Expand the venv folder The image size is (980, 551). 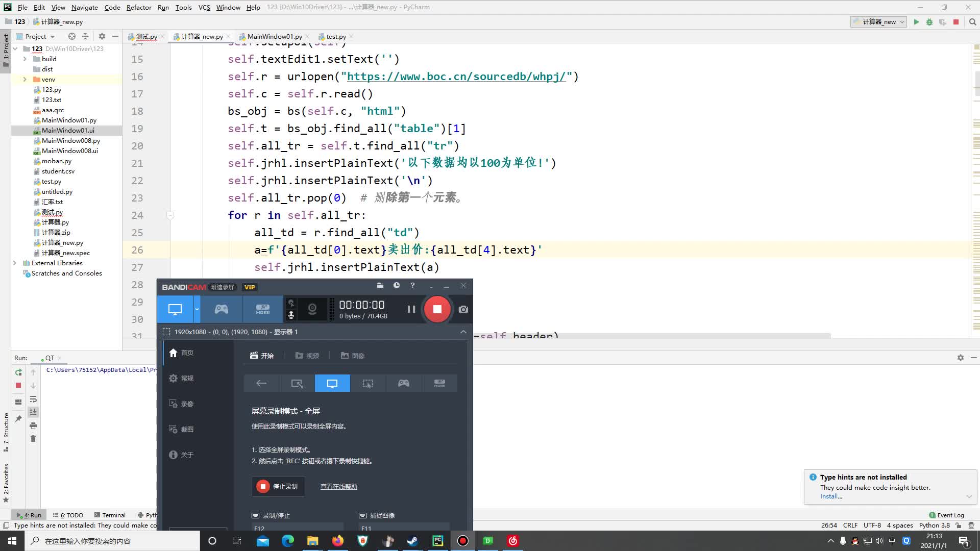click(x=24, y=80)
